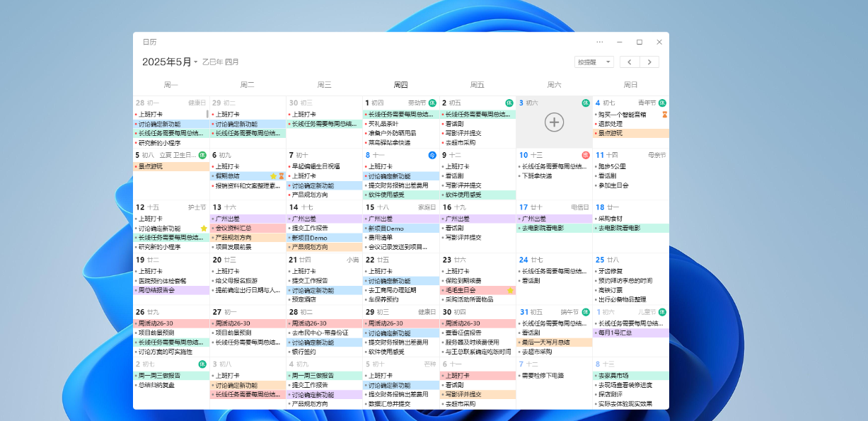Open the 按提醒 filter dropdown
The height and width of the screenshot is (421, 868).
[594, 62]
